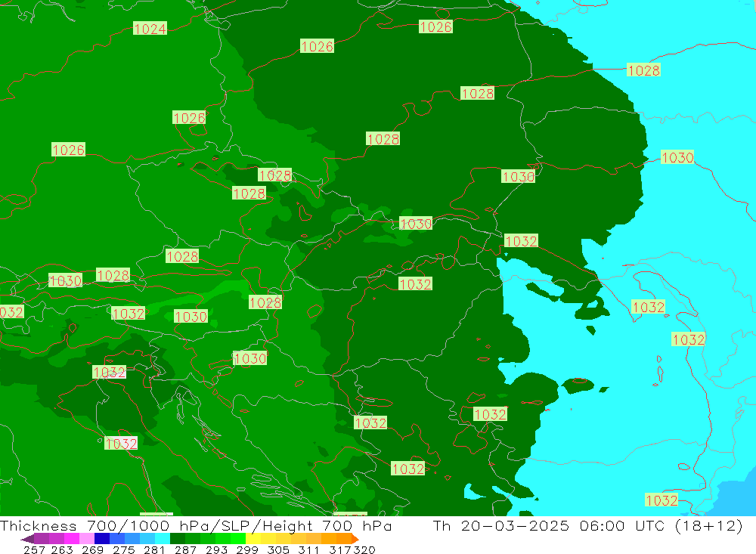
Task: Click the 305 legend value
Action: [x=277, y=549]
